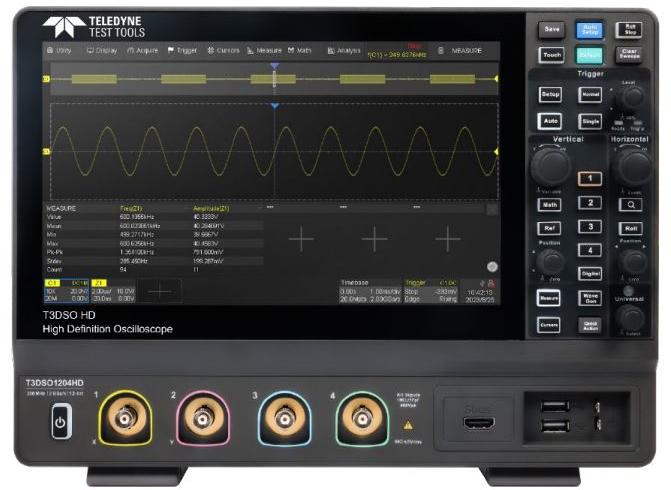671x490 pixels.
Task: Tap the trigger level marker right of the sine waveform
Action: (x=496, y=151)
